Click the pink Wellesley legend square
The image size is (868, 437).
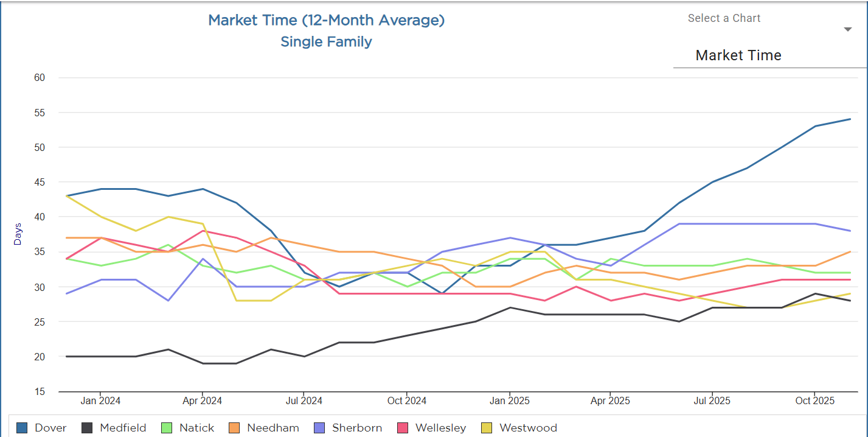pyautogui.click(x=403, y=428)
